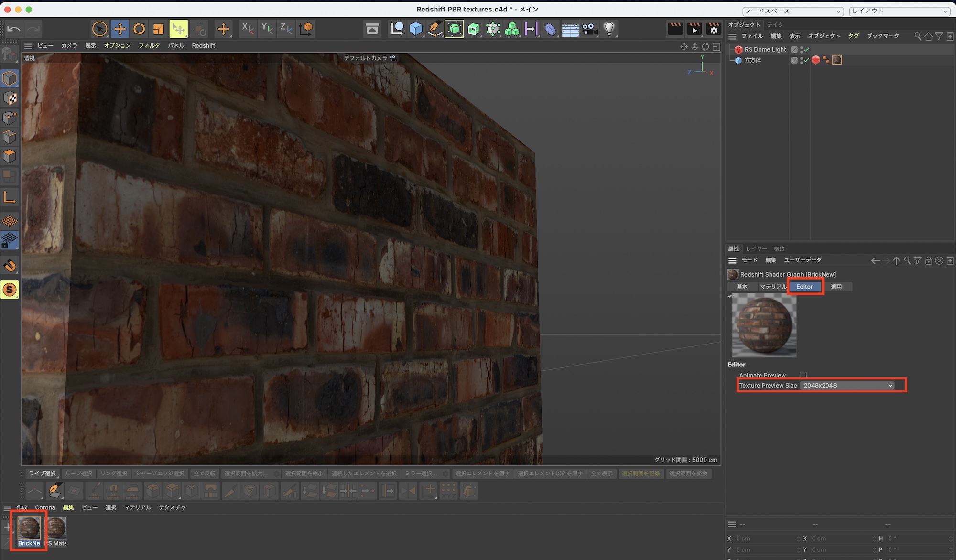956x560 pixels.
Task: Toggle X axis lock
Action: point(247,29)
